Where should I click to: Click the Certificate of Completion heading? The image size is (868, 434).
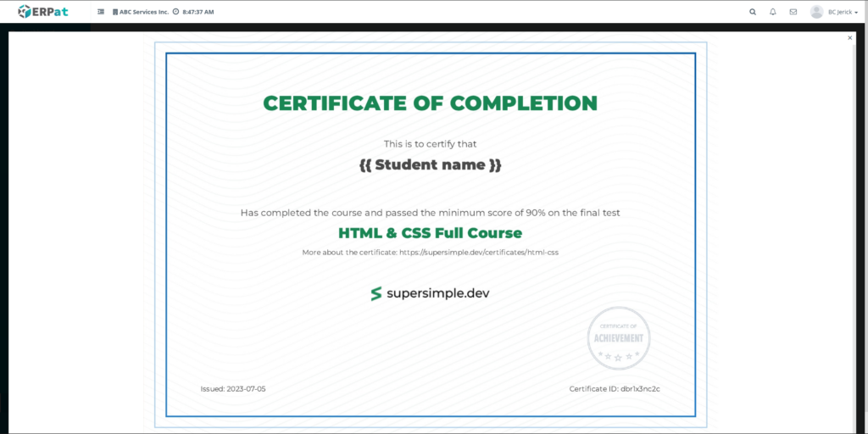point(430,103)
